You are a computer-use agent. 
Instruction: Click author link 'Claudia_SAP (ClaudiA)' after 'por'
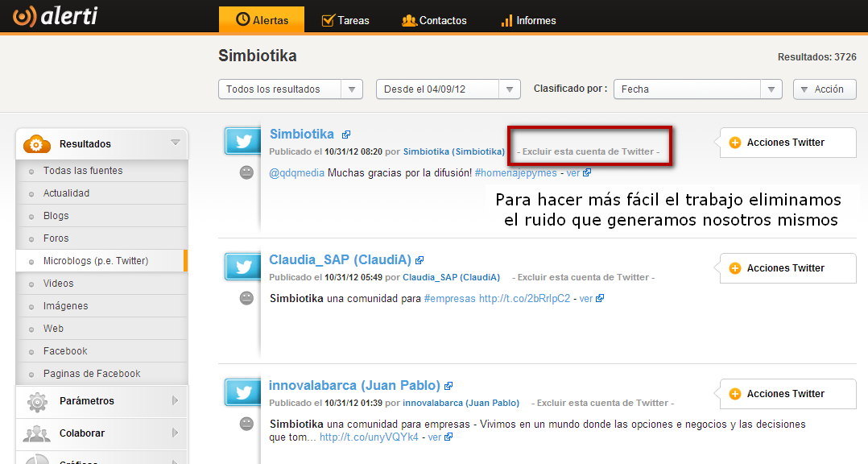coord(451,277)
